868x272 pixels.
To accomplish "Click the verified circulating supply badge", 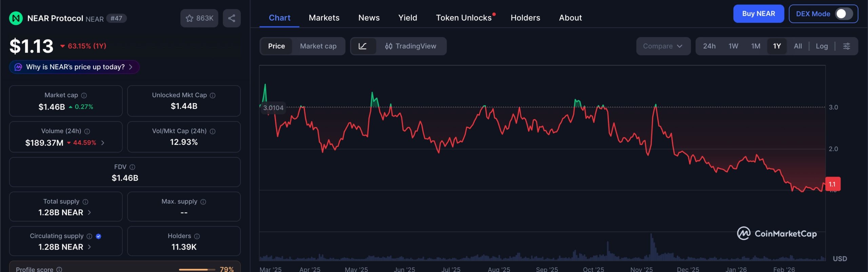I will [99, 236].
